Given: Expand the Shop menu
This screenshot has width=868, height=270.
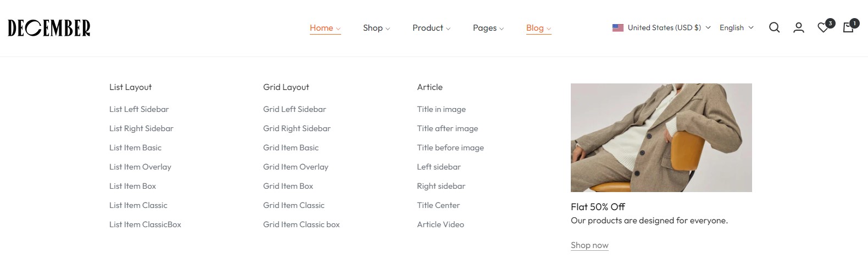Looking at the screenshot, I should 376,28.
